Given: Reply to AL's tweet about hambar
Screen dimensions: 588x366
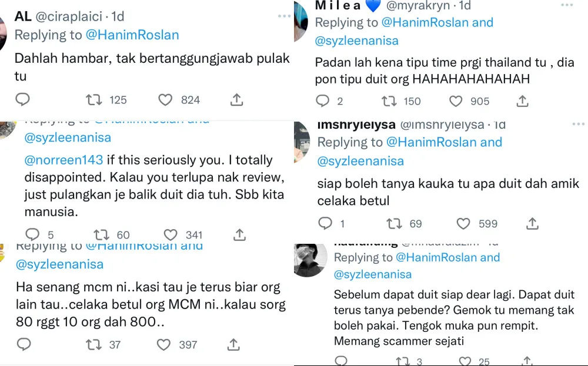Looking at the screenshot, I should pyautogui.click(x=22, y=100).
